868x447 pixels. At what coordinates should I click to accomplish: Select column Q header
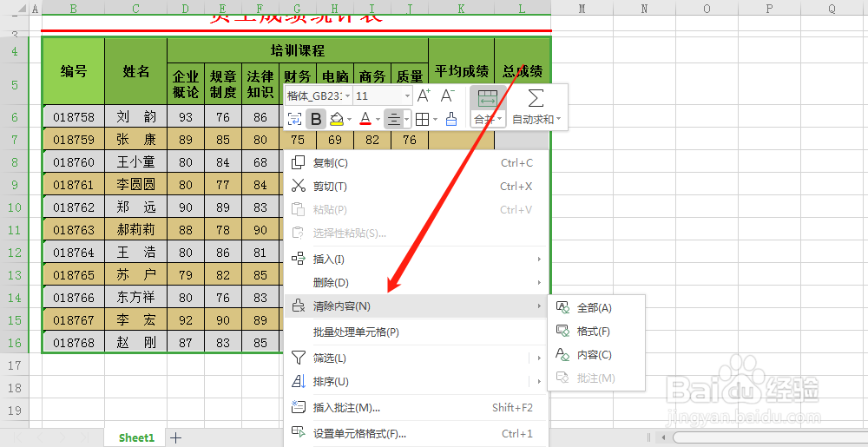[x=832, y=9]
